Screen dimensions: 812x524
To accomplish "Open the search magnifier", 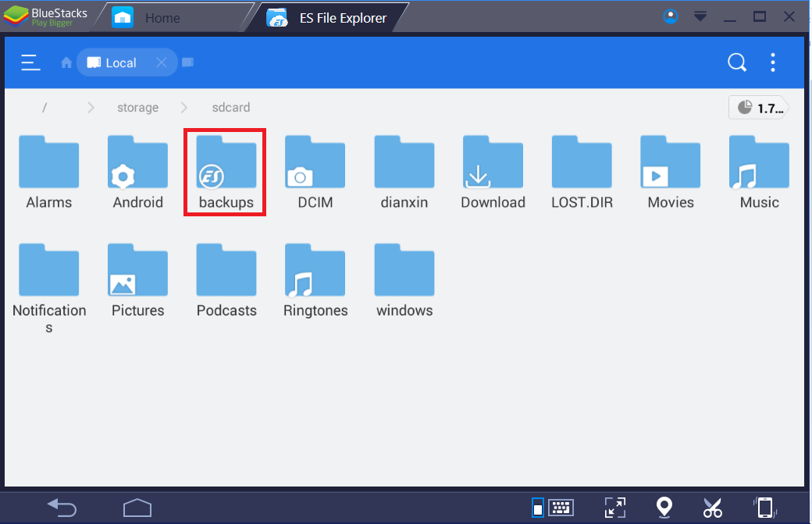I will click(x=737, y=62).
